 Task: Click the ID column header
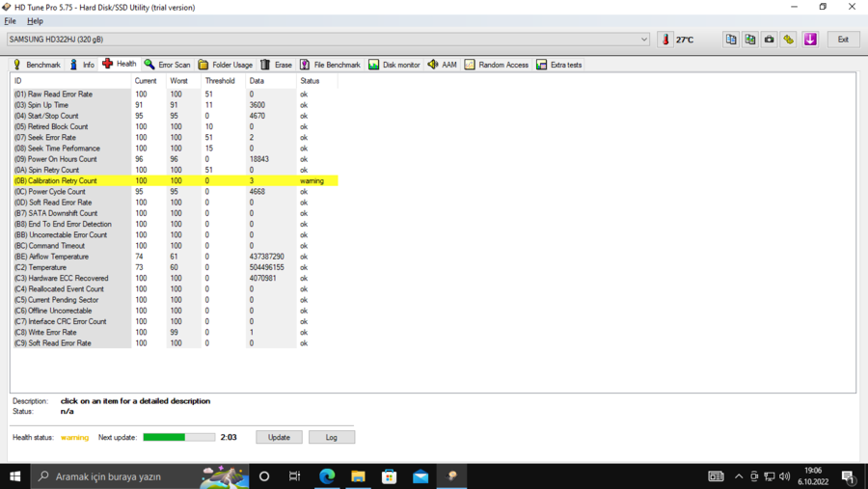coord(70,81)
